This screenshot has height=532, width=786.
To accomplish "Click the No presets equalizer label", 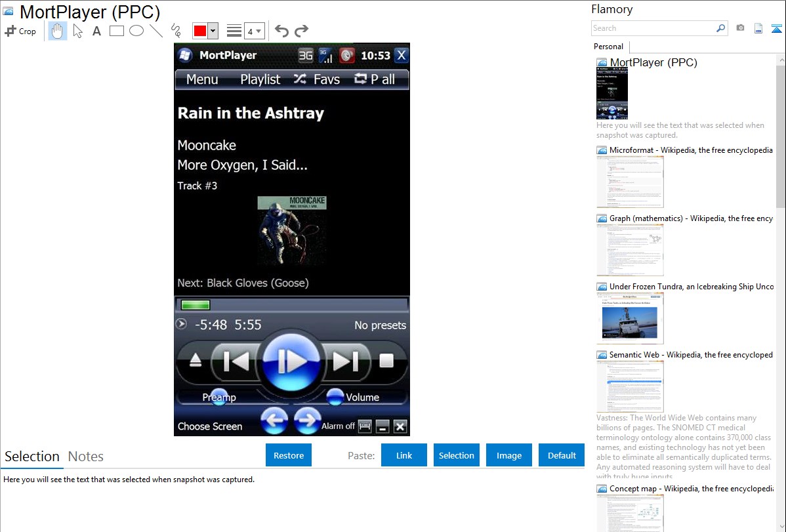I will [x=380, y=325].
